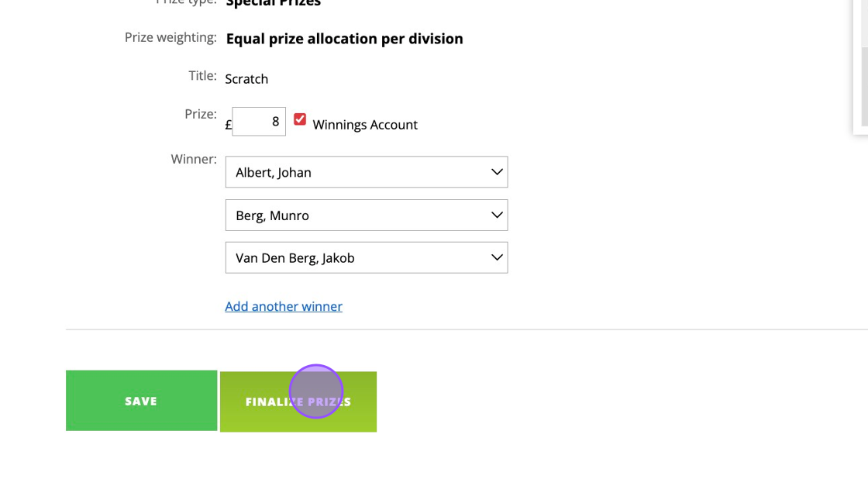Click the Prize weighting: label
Image resolution: width=868 pixels, height=486 pixels.
[170, 38]
